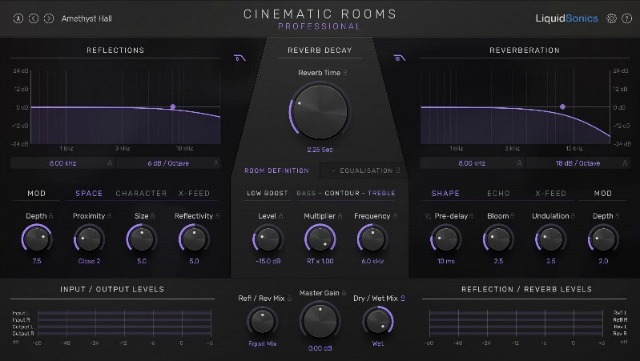This screenshot has width=640, height=361.
Task: Select the Bass contour option
Action: [x=306, y=193]
